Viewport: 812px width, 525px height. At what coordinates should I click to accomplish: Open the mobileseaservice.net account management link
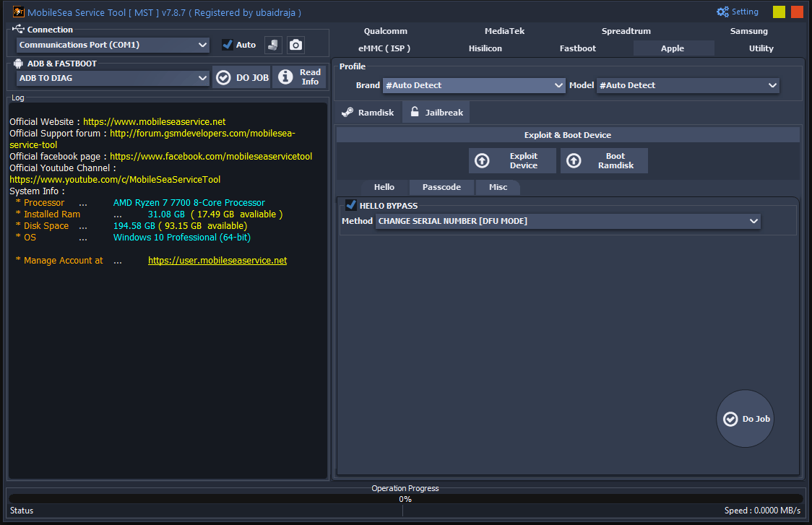click(x=217, y=260)
